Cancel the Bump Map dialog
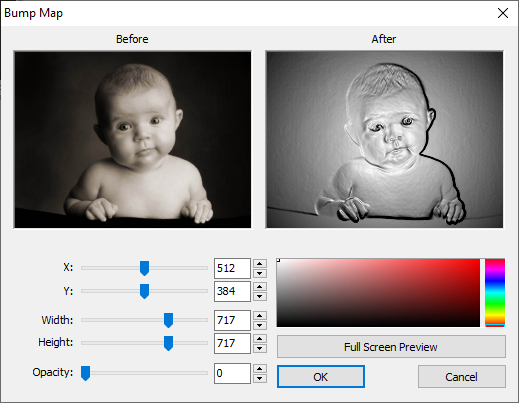This screenshot has height=403, width=519. tap(462, 377)
